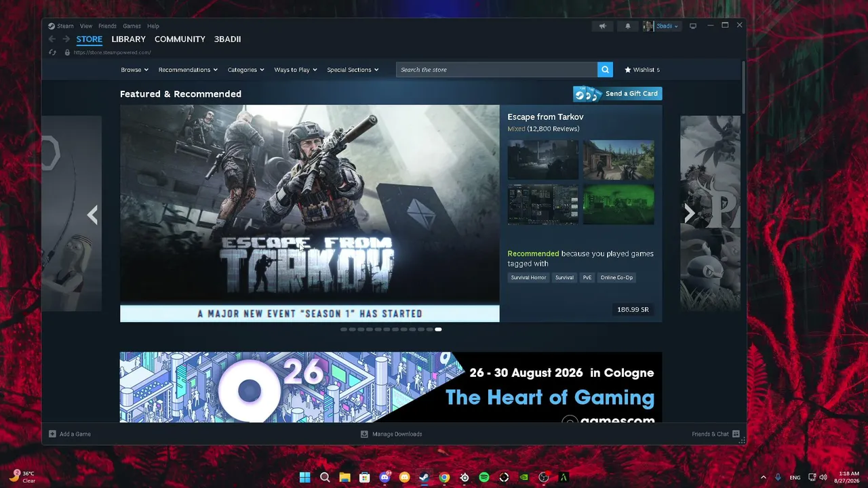Switch to the COMMUNITY tab
Image resolution: width=868 pixels, height=488 pixels.
click(180, 39)
